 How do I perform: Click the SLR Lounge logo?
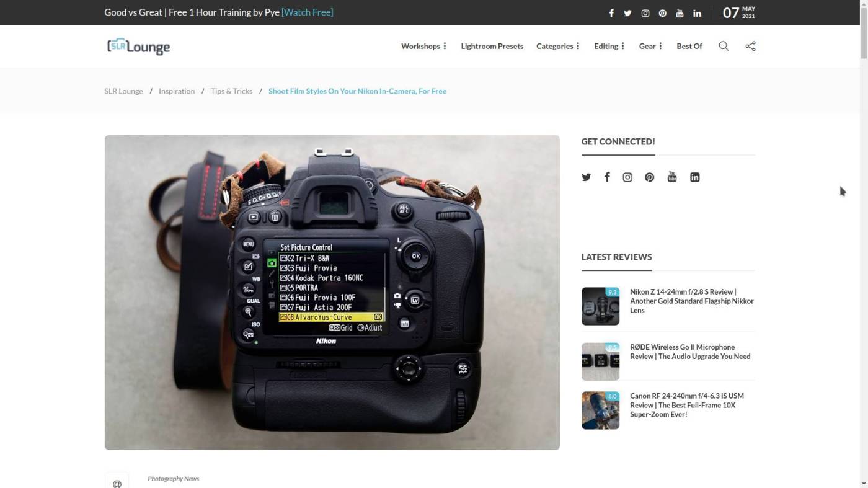138,47
